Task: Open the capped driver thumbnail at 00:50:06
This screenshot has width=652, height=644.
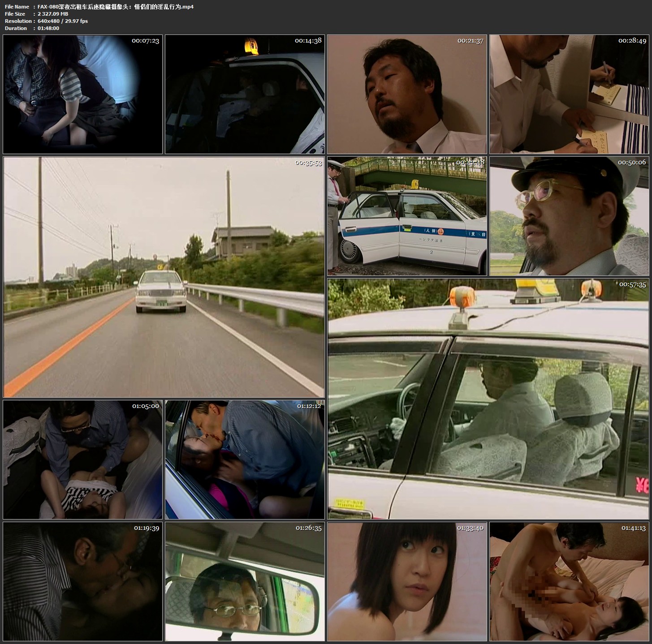Action: pos(569,216)
